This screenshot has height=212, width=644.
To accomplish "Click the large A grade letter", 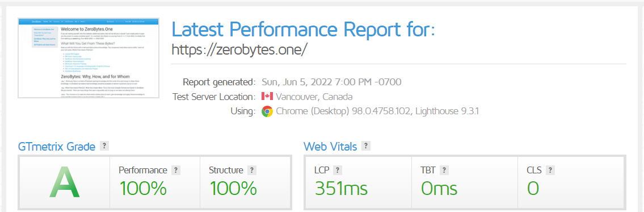I will point(65,183).
